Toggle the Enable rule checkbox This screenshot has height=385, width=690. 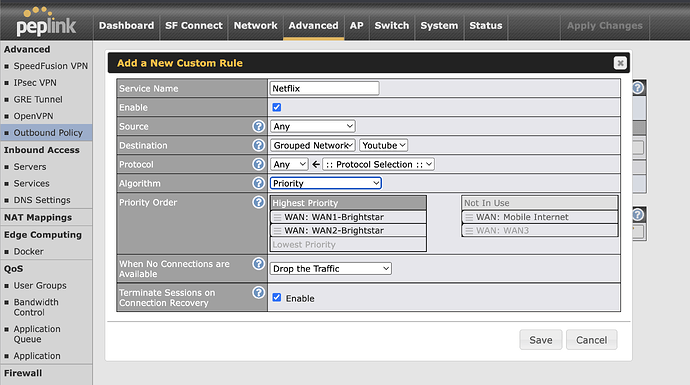(277, 107)
